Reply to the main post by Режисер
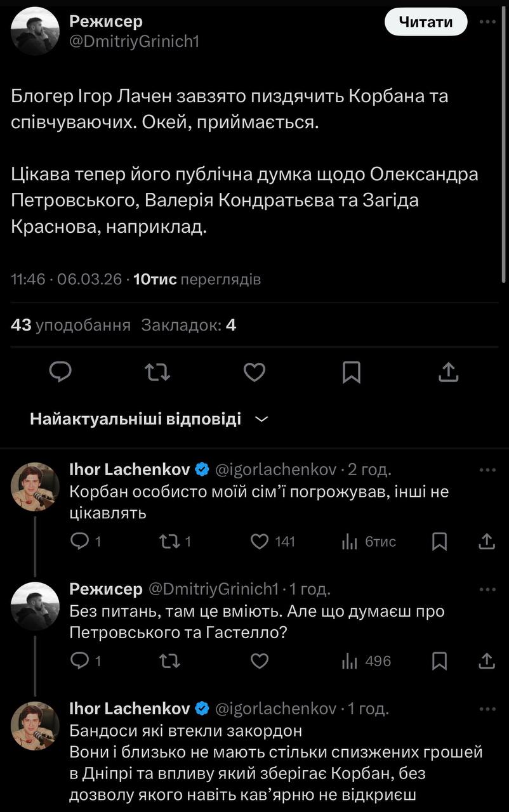This screenshot has height=812, width=509. (60, 372)
